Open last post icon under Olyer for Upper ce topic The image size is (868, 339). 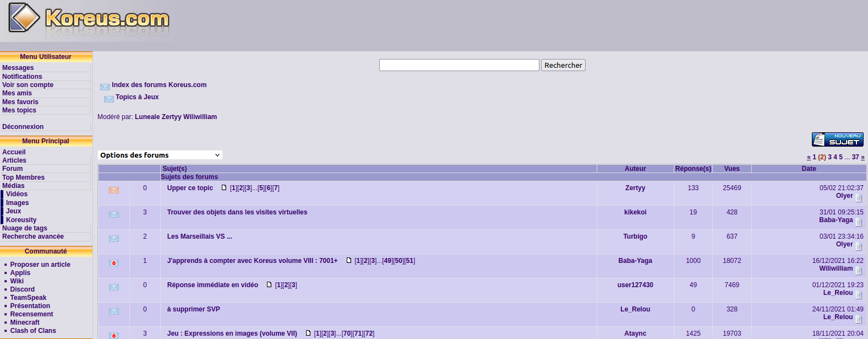tap(859, 198)
